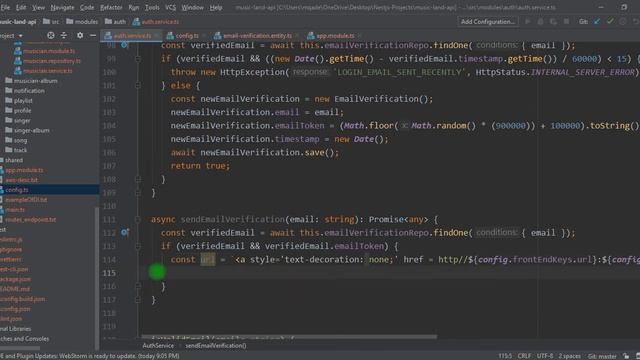The height and width of the screenshot is (360, 640).
Task: Open the Help menu
Action: point(216,7)
